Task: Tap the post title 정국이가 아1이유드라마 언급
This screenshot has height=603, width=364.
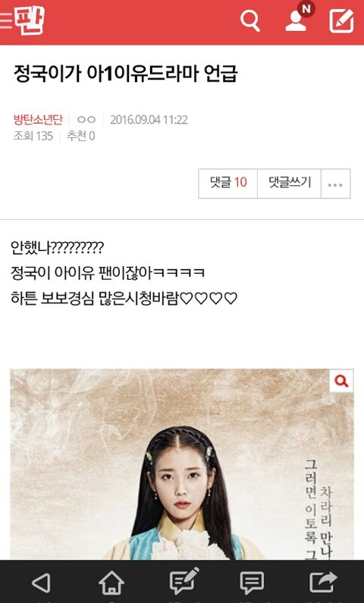Action: pyautogui.click(x=125, y=74)
